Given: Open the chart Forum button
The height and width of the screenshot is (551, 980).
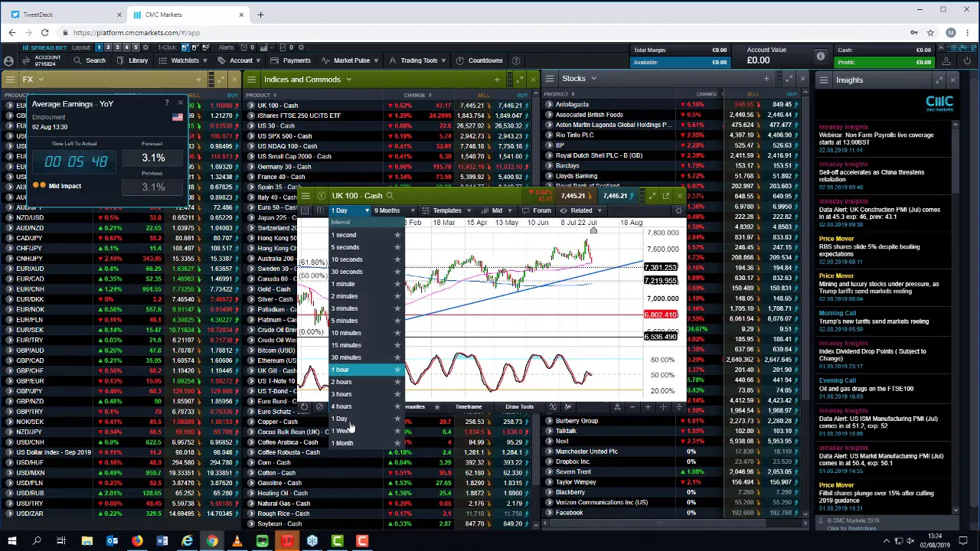Looking at the screenshot, I should coord(537,210).
